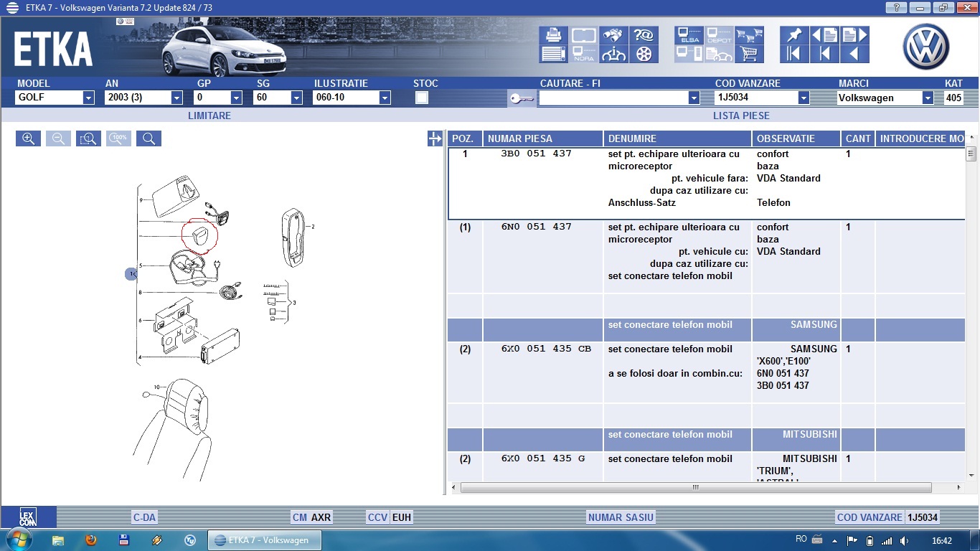Reset illustration zoom to 100%
Screen dimensions: 980x551
[x=118, y=138]
